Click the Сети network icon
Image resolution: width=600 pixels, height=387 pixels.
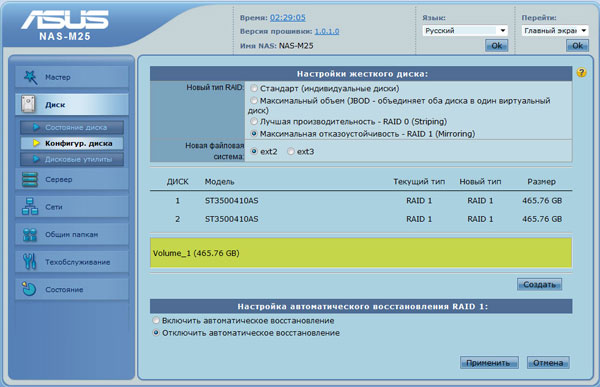(x=30, y=207)
